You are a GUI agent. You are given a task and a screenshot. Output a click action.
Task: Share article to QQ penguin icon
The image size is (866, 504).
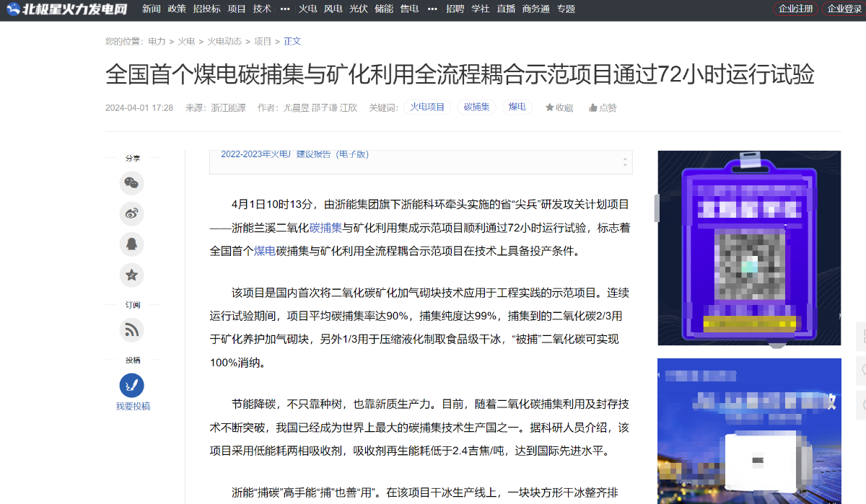131,244
